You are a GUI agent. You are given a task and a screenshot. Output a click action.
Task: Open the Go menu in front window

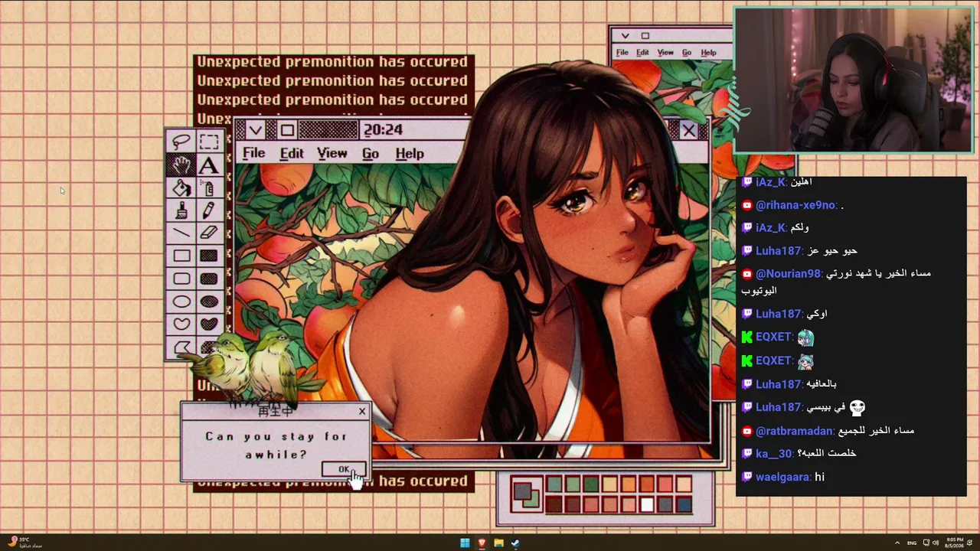coord(371,153)
